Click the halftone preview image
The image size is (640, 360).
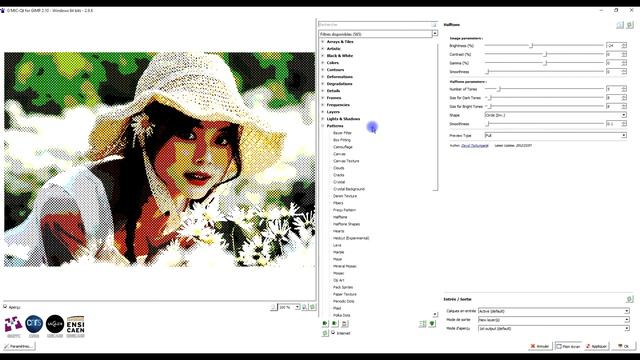160,159
